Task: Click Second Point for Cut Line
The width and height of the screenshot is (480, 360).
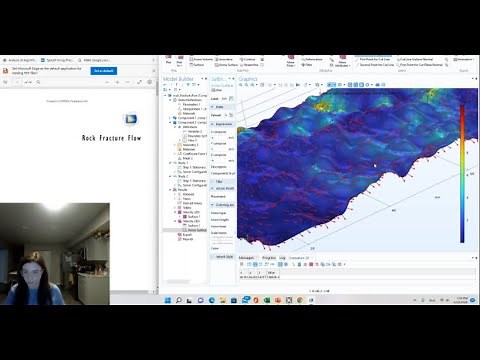Action: point(375,65)
